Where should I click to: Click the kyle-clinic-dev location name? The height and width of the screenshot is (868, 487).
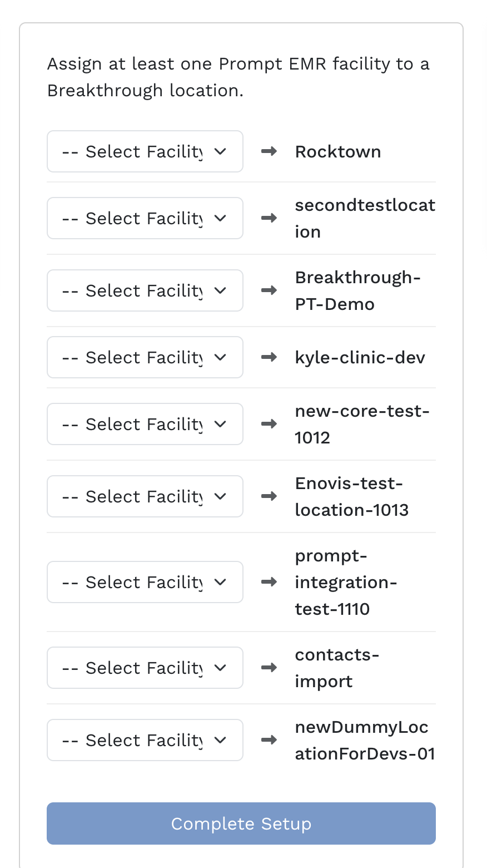pos(360,357)
